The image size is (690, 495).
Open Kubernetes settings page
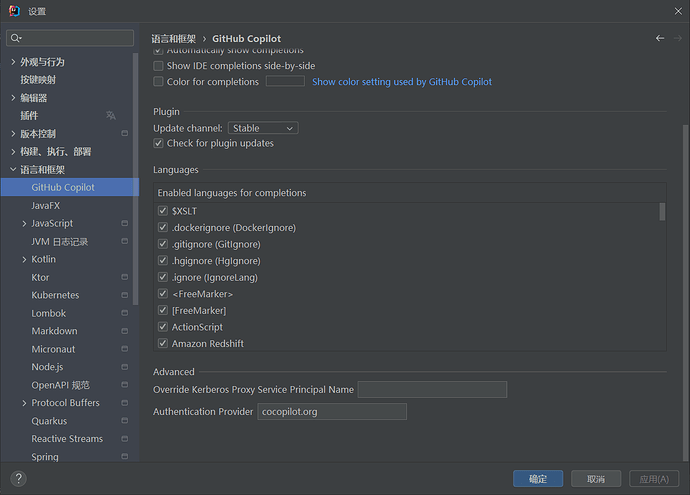tap(55, 295)
